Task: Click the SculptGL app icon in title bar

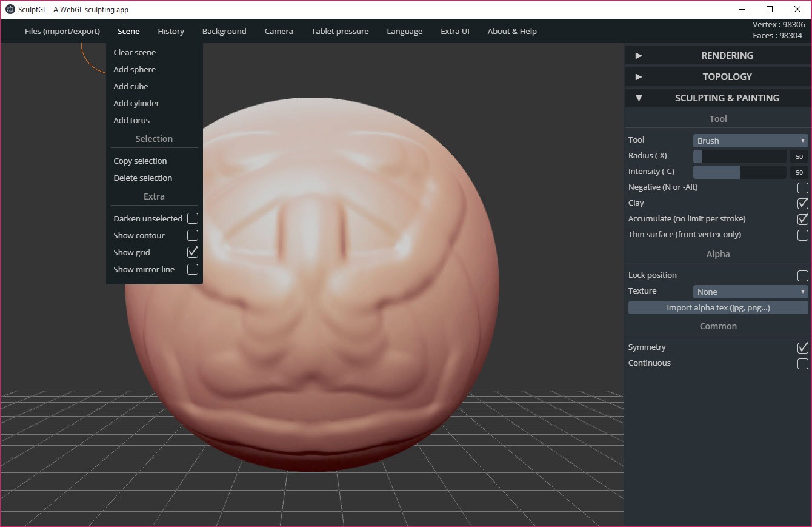Action: click(x=10, y=9)
